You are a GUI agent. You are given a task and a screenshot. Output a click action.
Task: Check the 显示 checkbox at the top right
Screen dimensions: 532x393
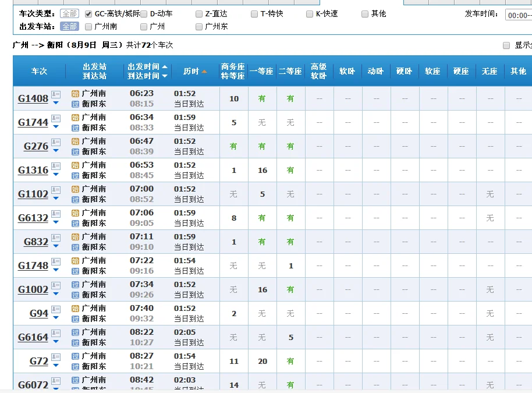(x=506, y=45)
